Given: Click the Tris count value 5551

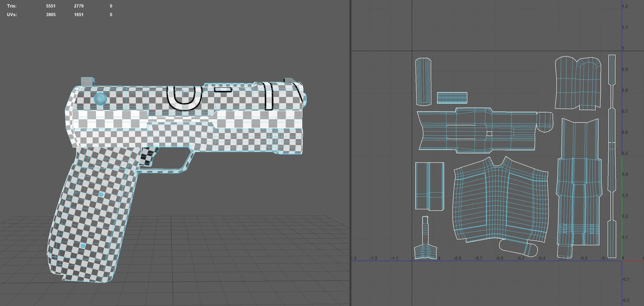Looking at the screenshot, I should click(x=50, y=6).
